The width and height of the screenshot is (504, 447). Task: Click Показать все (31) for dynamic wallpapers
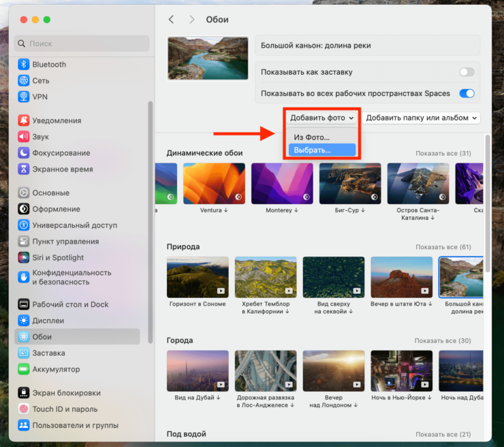click(443, 154)
